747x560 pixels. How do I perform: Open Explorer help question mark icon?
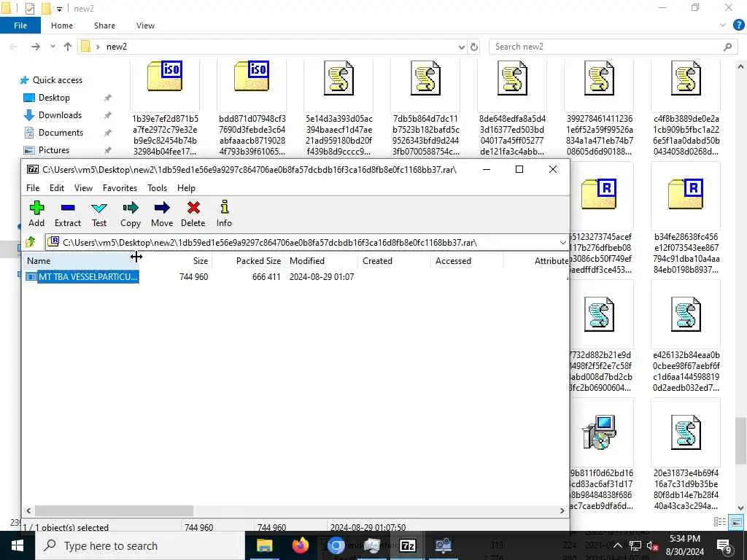[x=738, y=26]
